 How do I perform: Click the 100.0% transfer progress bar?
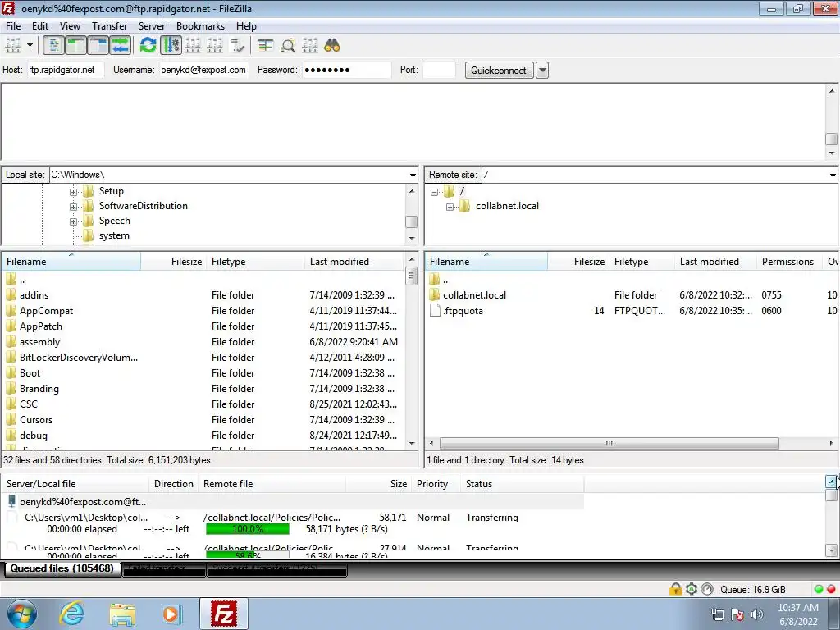tap(248, 529)
